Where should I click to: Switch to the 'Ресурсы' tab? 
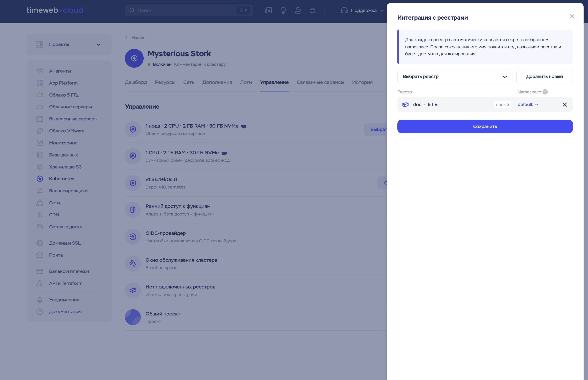[x=165, y=82]
